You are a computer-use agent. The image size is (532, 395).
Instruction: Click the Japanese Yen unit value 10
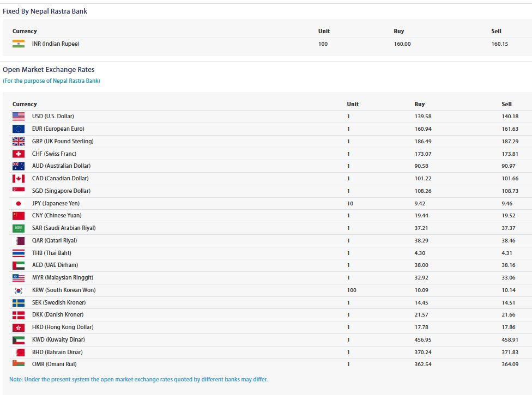pyautogui.click(x=350, y=203)
